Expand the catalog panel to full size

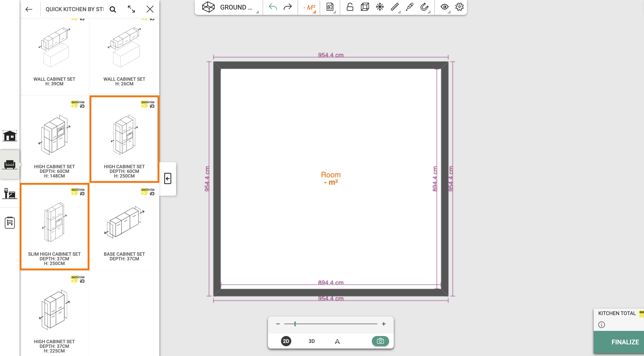(x=131, y=9)
